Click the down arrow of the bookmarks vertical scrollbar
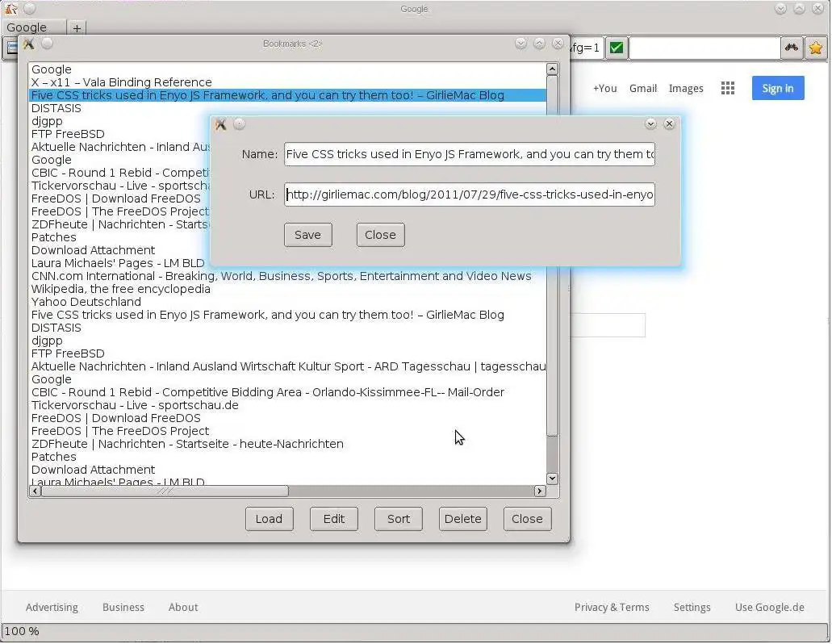This screenshot has width=832, height=644. pyautogui.click(x=552, y=479)
